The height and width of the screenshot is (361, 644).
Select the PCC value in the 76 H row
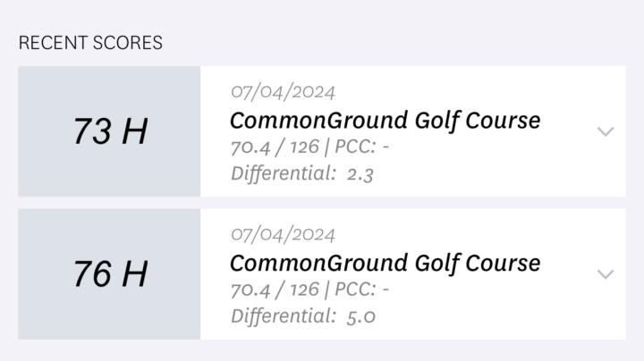click(x=384, y=290)
